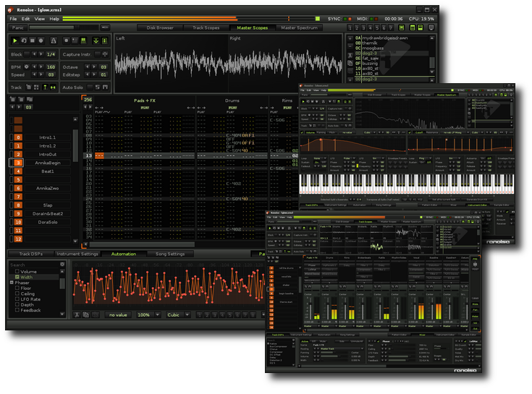The height and width of the screenshot is (394, 532).
Task: Enable the Ceiling parameter checkbox
Action: (x=17, y=294)
